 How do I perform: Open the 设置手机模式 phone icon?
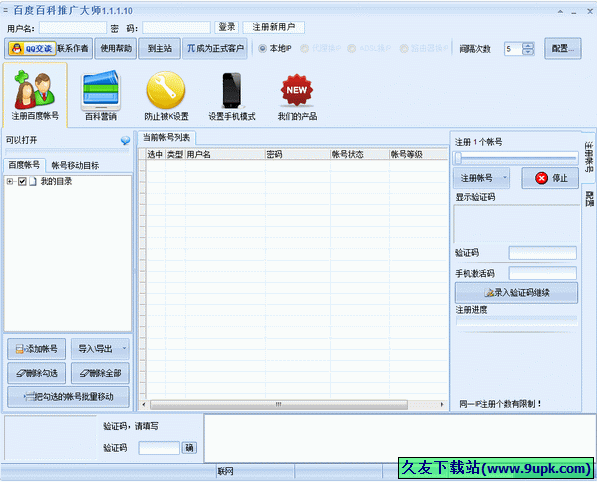coord(231,95)
